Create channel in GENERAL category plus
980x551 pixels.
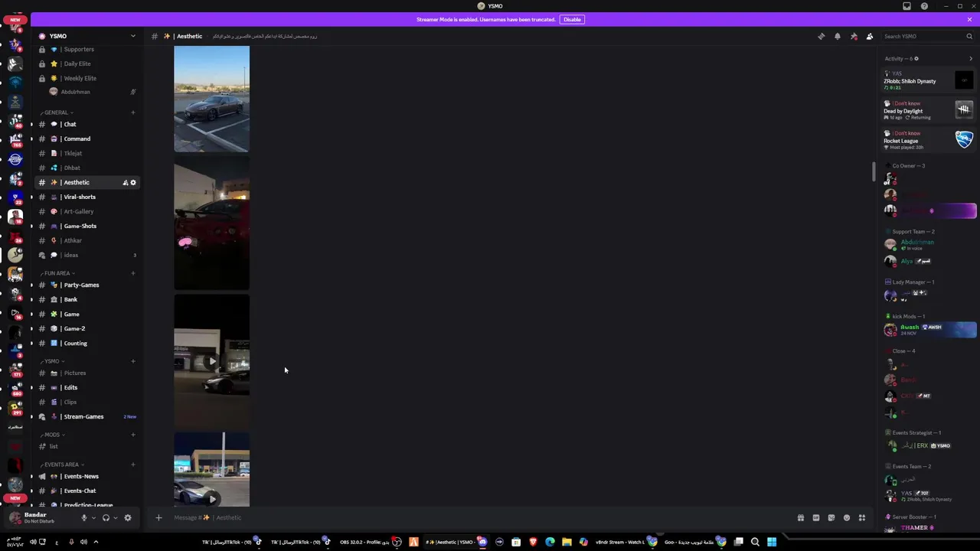[133, 112]
